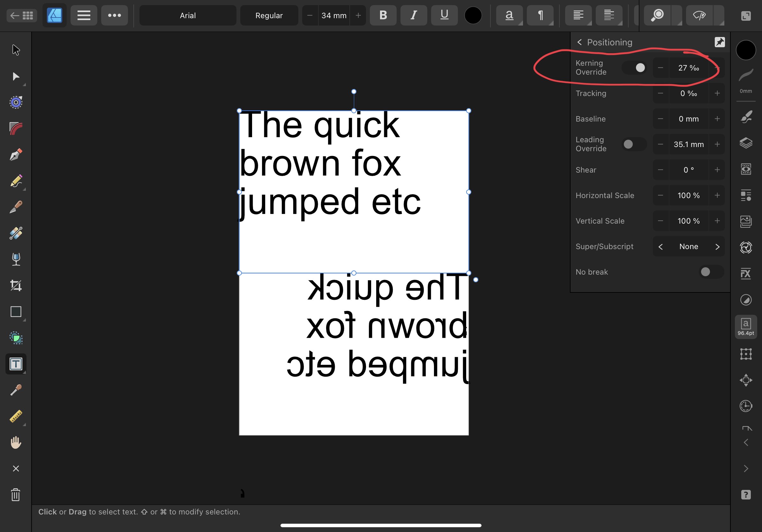Screen dimensions: 762x532
Task: Open the three-dot more options menu
Action: tap(114, 15)
